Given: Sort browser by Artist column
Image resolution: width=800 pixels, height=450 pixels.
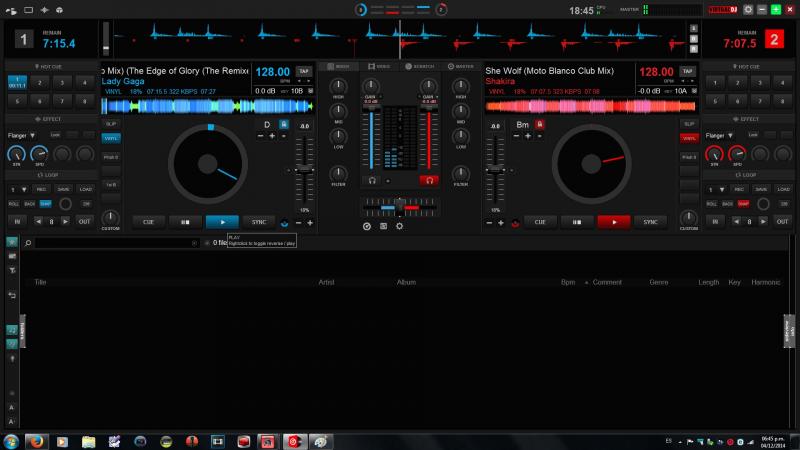Looking at the screenshot, I should point(327,282).
